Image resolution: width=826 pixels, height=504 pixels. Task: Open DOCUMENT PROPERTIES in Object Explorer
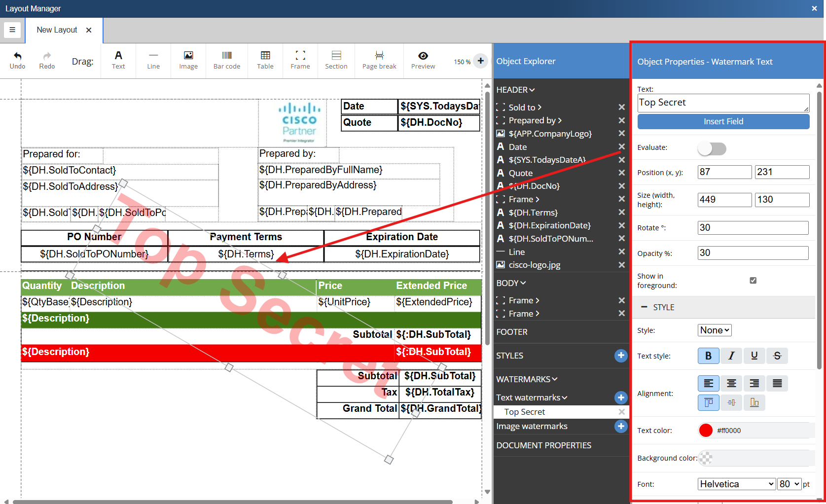(543, 445)
